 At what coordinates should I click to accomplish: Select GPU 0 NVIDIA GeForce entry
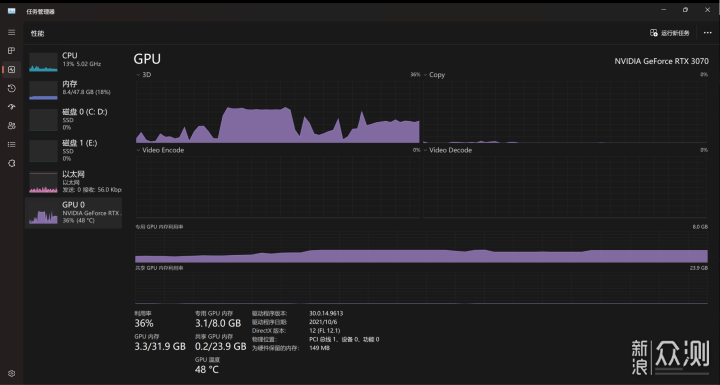click(x=73, y=213)
